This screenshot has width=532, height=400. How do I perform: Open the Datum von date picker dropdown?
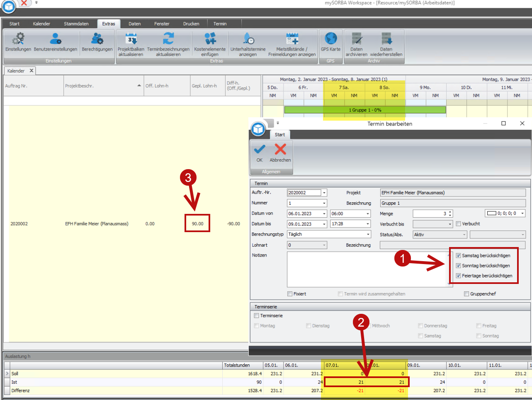pyautogui.click(x=324, y=214)
